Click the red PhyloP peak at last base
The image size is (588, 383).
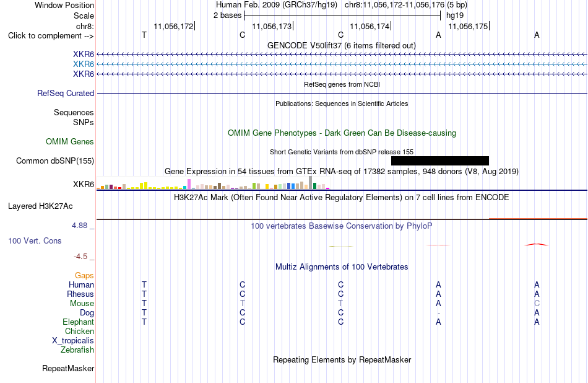tap(537, 244)
